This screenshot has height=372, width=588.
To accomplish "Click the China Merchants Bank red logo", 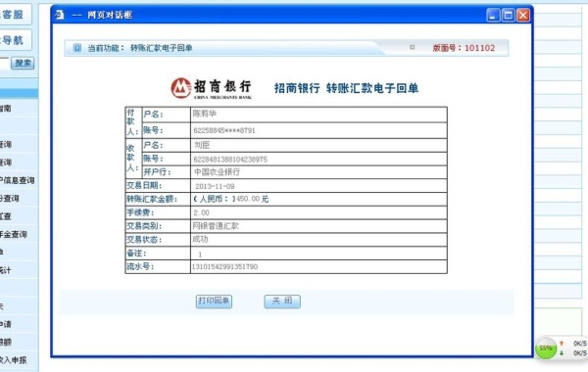I will (180, 88).
